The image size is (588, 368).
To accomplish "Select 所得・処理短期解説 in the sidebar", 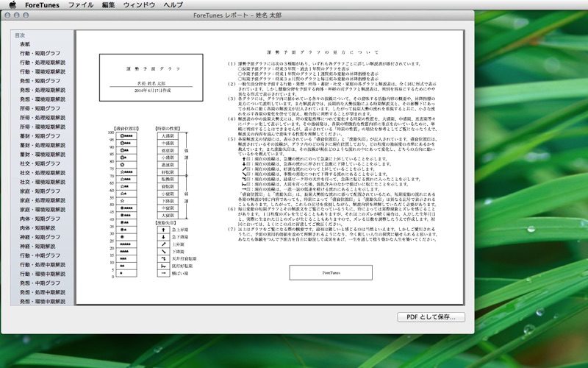I will click(43, 118).
